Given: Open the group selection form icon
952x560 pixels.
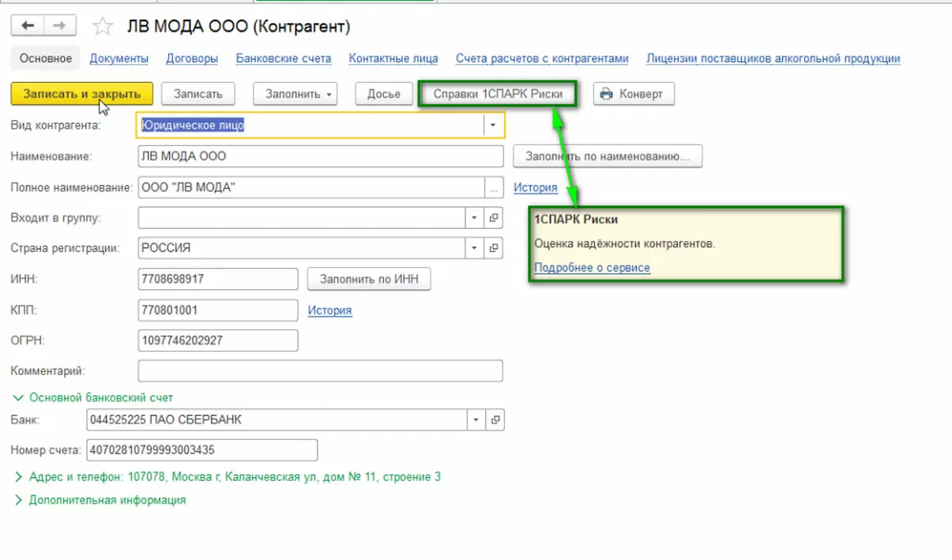Looking at the screenshot, I should tap(494, 218).
